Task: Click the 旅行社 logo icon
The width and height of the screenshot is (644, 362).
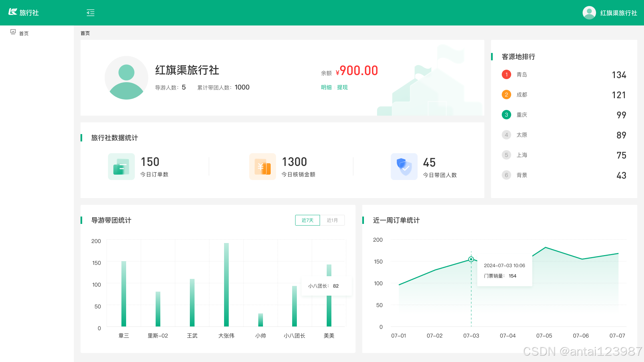Action: pos(13,12)
